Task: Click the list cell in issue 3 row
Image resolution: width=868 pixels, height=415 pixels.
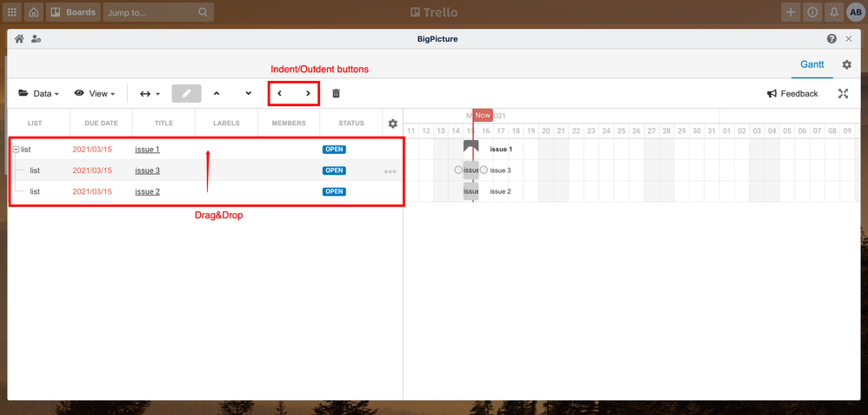Action: [x=35, y=171]
